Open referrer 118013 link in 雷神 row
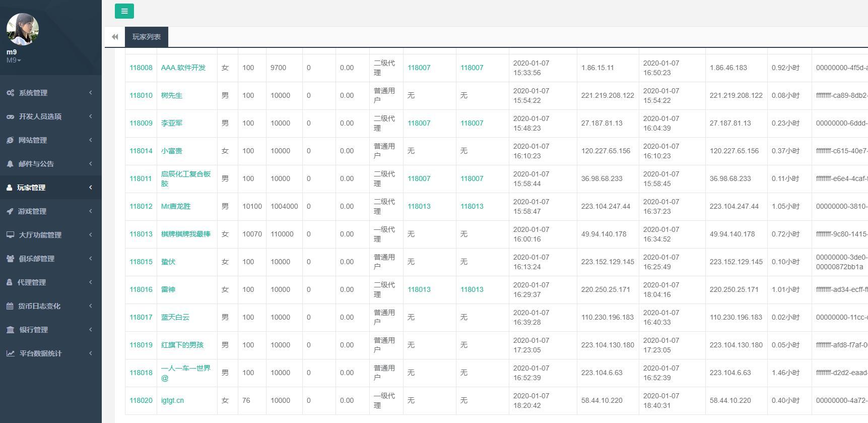Image resolution: width=868 pixels, height=423 pixels. tap(419, 289)
